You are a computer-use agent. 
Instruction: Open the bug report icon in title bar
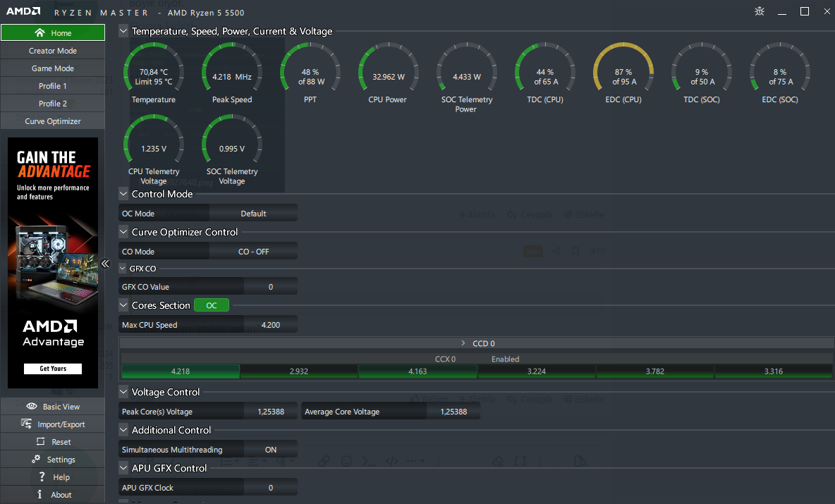(760, 11)
